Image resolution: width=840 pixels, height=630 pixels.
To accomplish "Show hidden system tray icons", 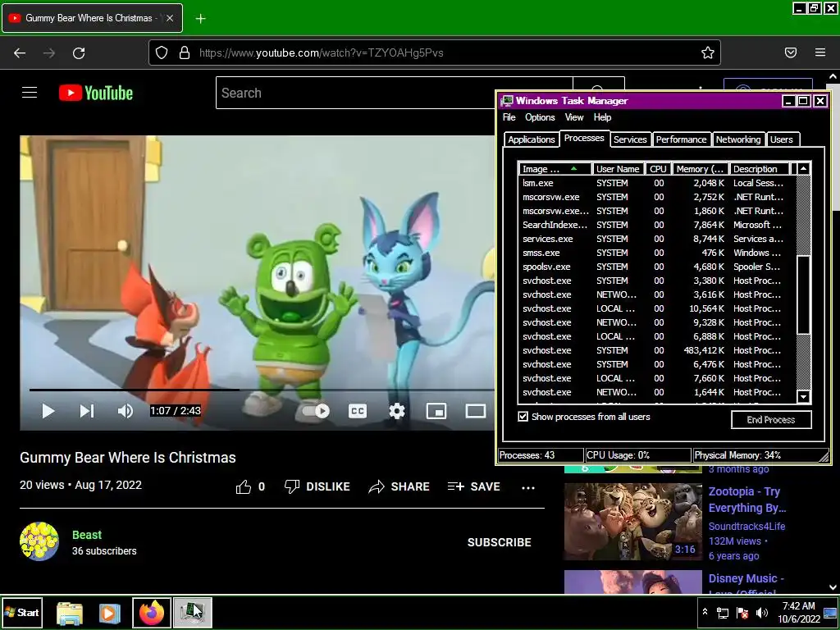I will (705, 612).
